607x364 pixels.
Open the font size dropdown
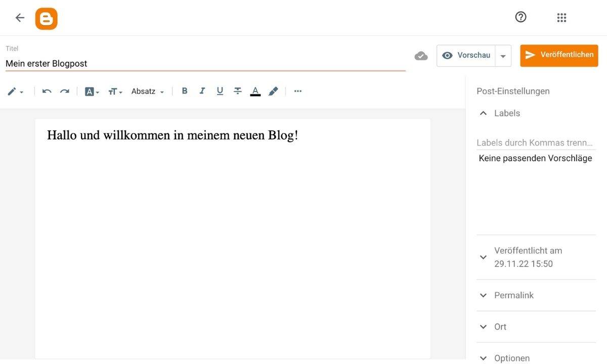(x=115, y=92)
